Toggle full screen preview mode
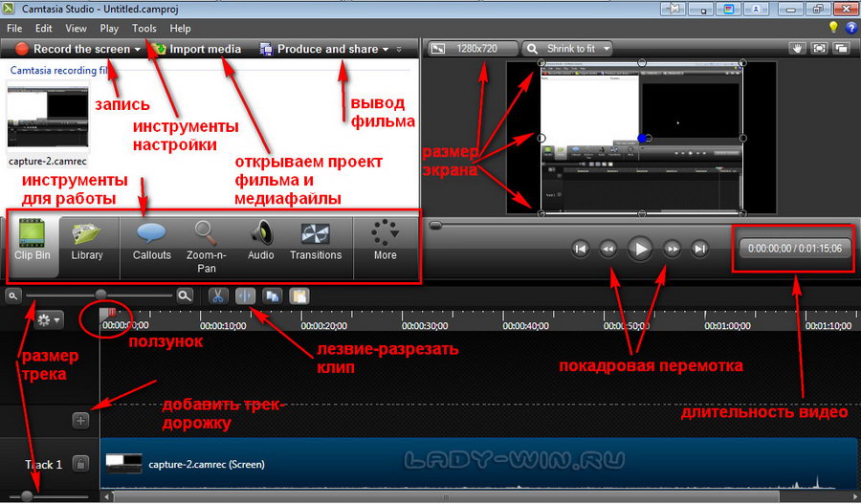Viewport: 861px width, 504px height. (x=819, y=48)
